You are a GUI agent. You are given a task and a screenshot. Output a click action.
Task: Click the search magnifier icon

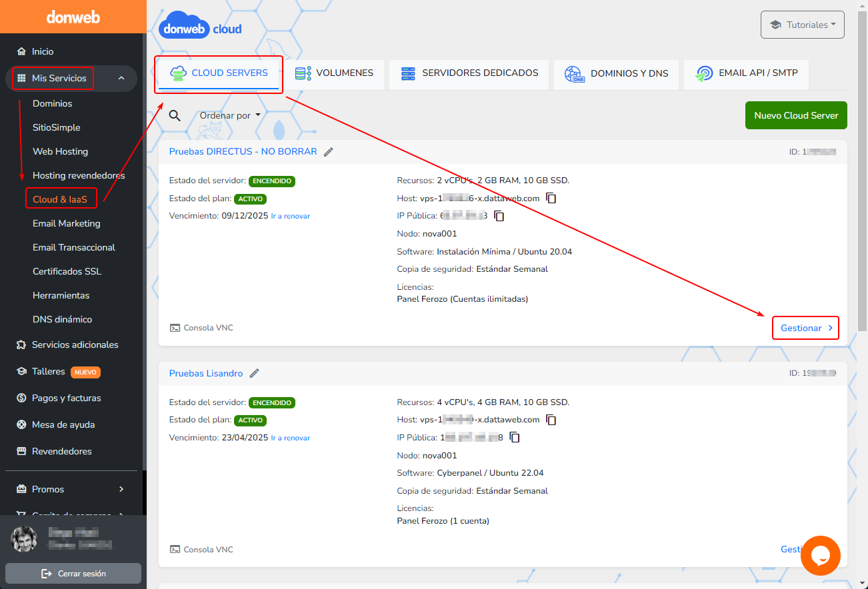(175, 115)
